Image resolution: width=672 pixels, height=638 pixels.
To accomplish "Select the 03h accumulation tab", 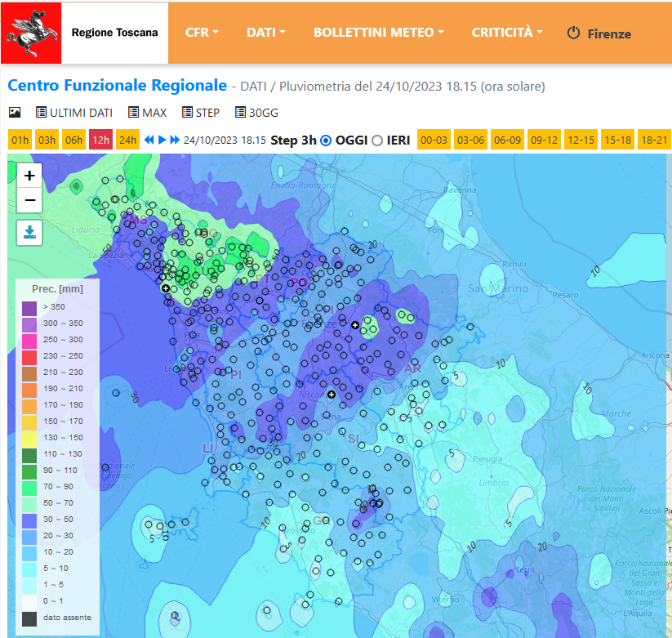I will point(47,140).
